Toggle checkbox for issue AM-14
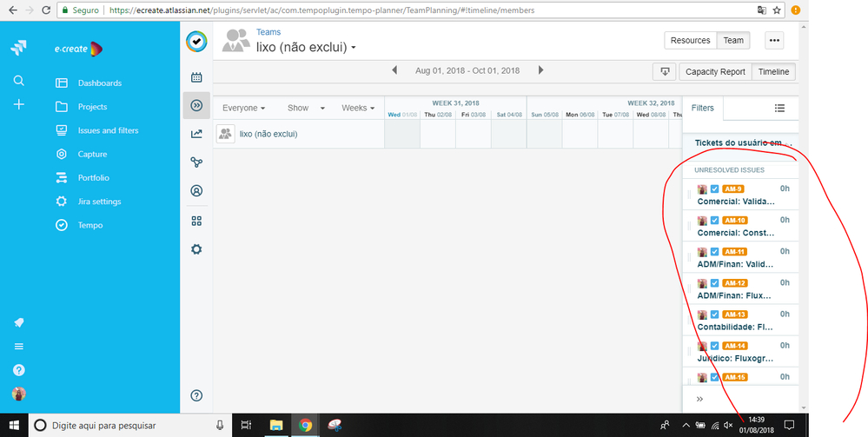This screenshot has width=868, height=437. pyautogui.click(x=715, y=346)
